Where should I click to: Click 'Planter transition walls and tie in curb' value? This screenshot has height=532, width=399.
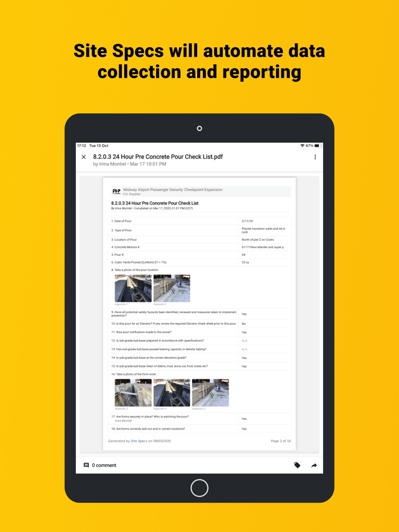(x=263, y=230)
